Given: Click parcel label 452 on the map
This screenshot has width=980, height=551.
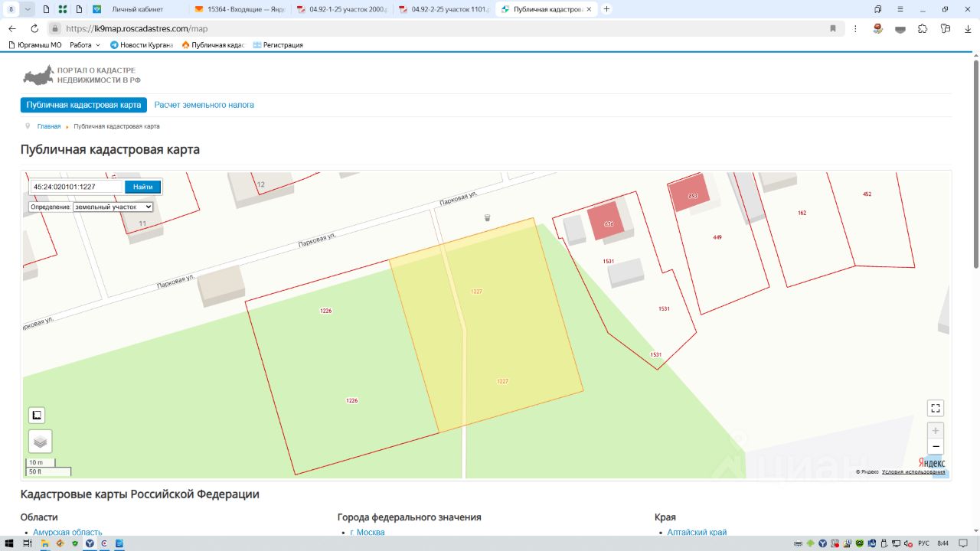Looking at the screenshot, I should click(867, 194).
